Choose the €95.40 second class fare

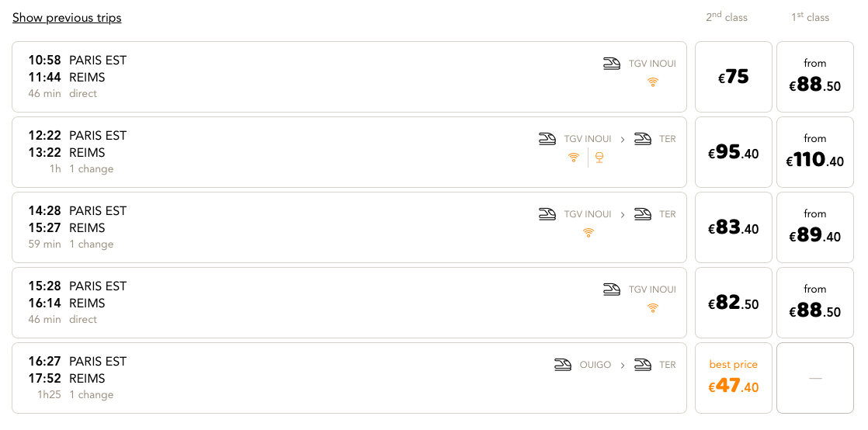734,152
